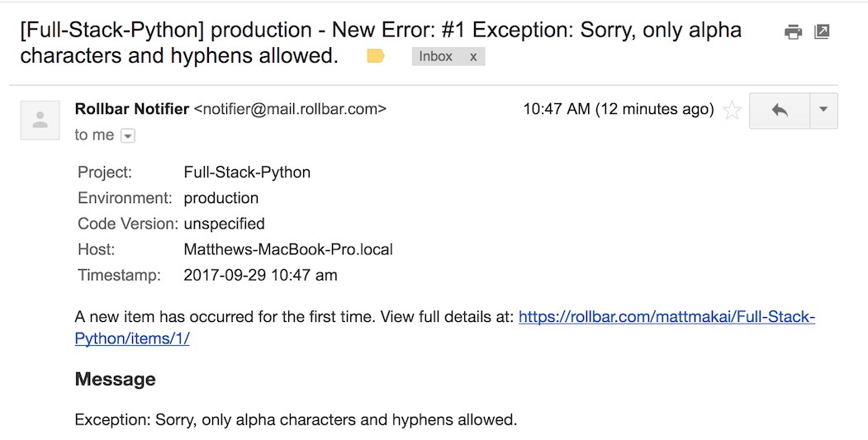Open the rollbar.com item details link

click(x=445, y=328)
